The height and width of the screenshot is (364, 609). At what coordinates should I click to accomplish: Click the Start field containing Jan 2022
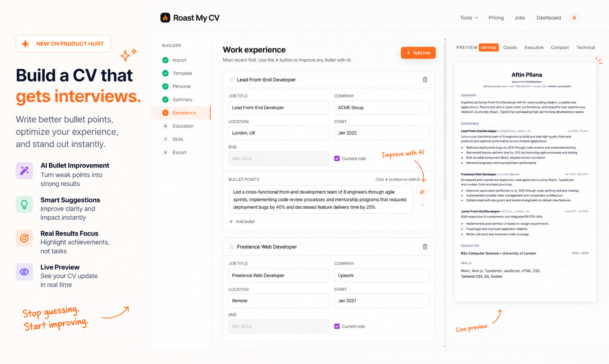pyautogui.click(x=382, y=133)
